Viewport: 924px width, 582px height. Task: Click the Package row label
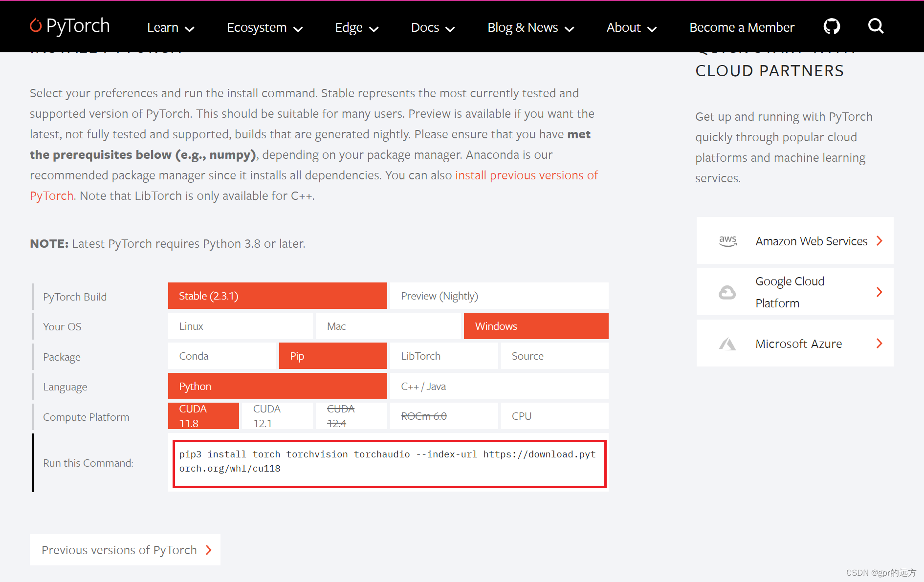point(62,357)
